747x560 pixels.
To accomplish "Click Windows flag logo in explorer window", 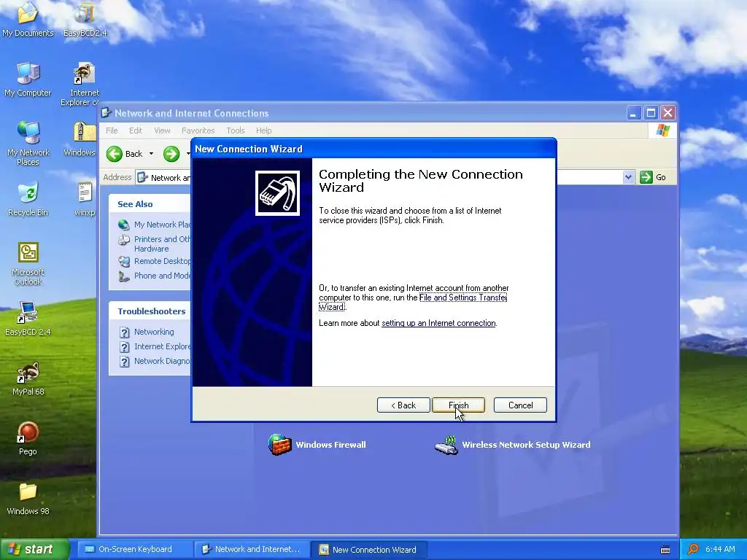I will coord(662,131).
